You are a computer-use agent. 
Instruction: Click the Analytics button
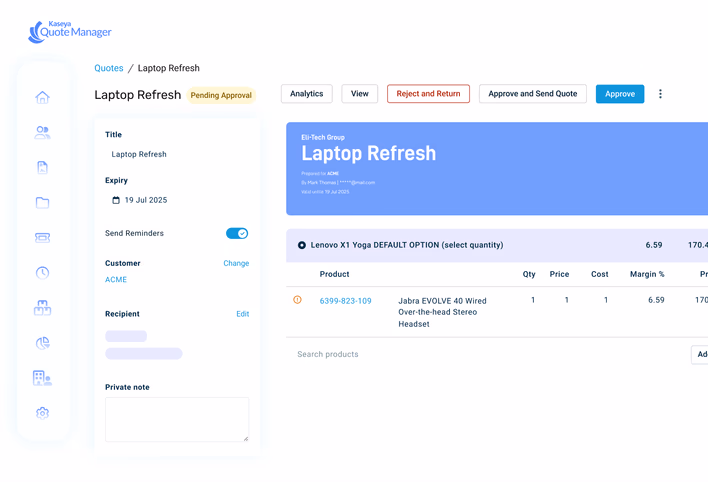[x=307, y=94]
